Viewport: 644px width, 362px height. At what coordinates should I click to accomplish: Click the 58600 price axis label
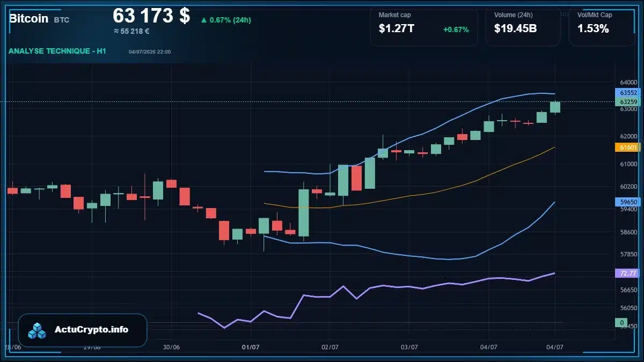(x=628, y=232)
